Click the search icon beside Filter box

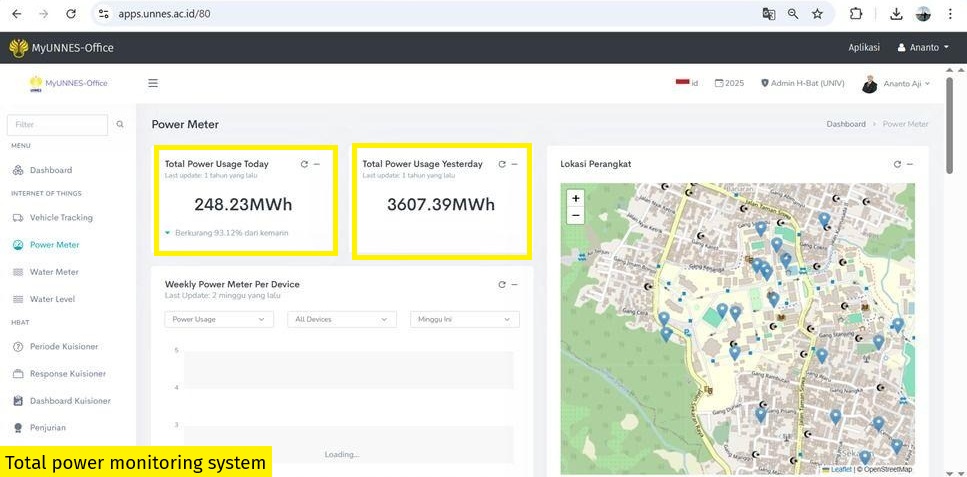click(x=120, y=125)
